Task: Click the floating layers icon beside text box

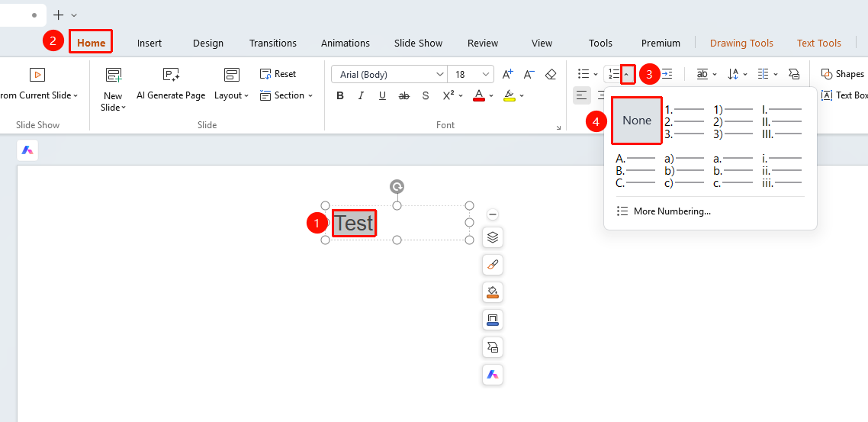Action: coord(493,237)
